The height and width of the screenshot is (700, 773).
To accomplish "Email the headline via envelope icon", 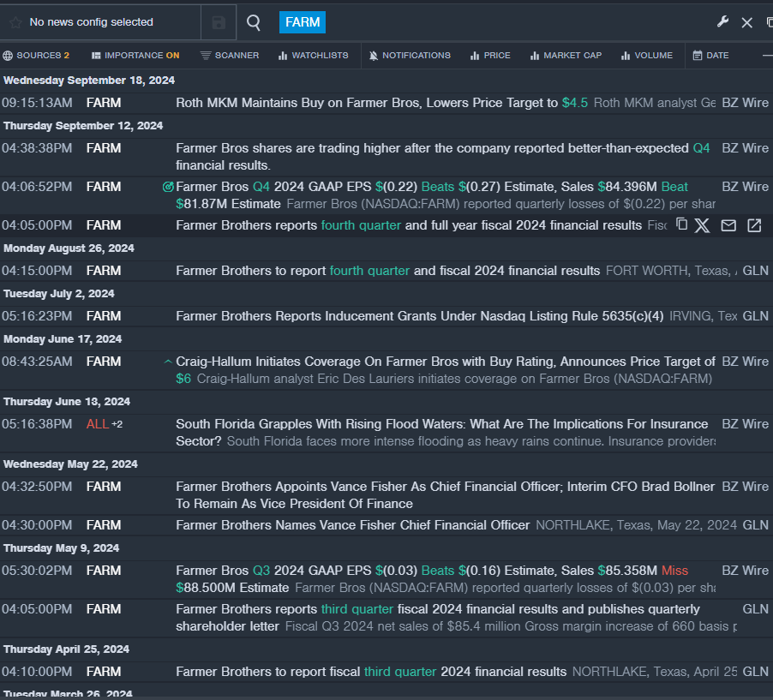I will [x=728, y=225].
